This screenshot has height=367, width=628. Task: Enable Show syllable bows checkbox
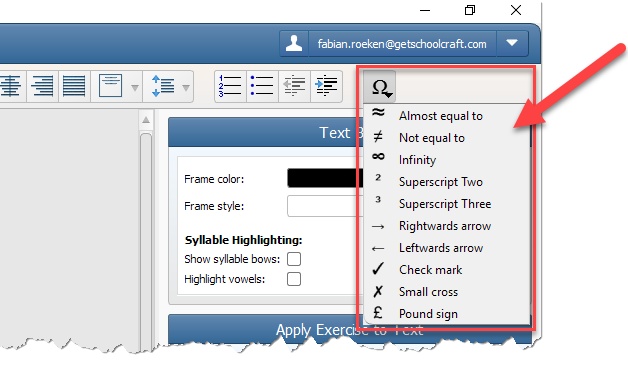pos(294,259)
